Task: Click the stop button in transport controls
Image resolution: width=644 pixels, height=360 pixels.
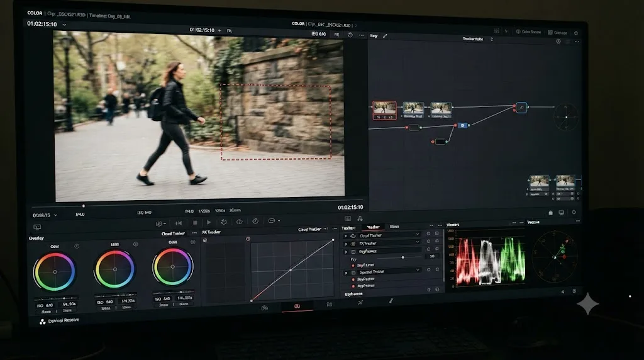Action: pyautogui.click(x=195, y=222)
